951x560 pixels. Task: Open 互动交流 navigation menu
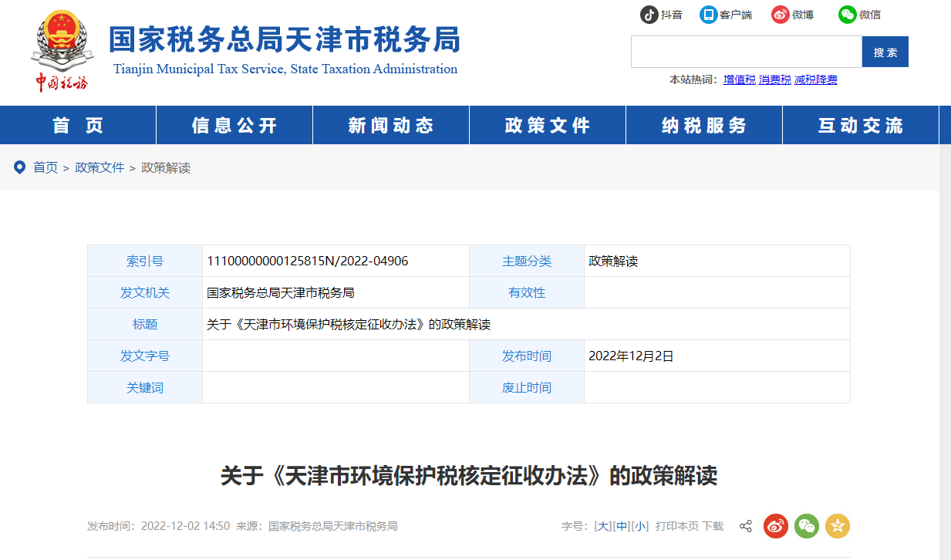(861, 125)
